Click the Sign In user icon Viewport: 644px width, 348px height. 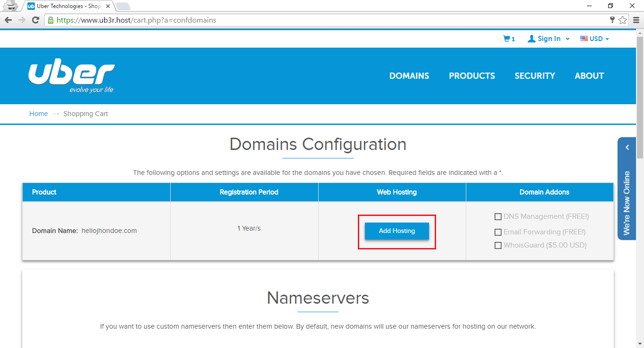pos(531,39)
